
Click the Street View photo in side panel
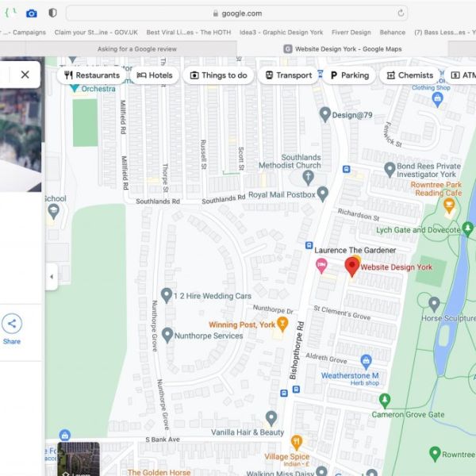click(21, 125)
